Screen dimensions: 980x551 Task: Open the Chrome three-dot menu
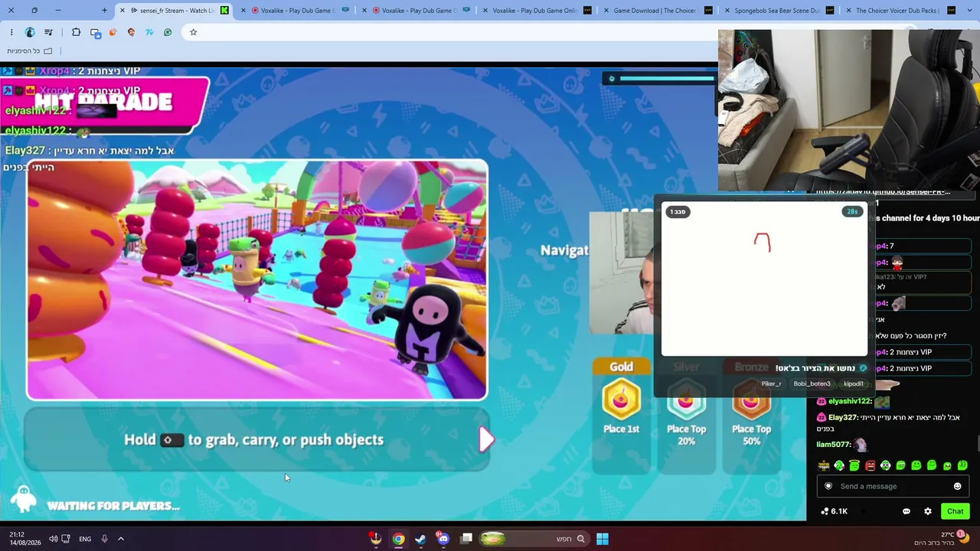pyautogui.click(x=11, y=32)
